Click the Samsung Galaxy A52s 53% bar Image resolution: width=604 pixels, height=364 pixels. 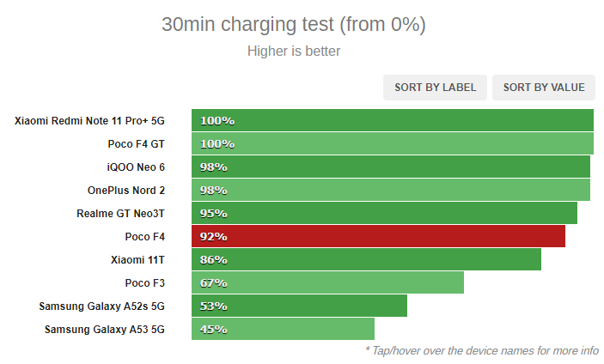tap(299, 306)
